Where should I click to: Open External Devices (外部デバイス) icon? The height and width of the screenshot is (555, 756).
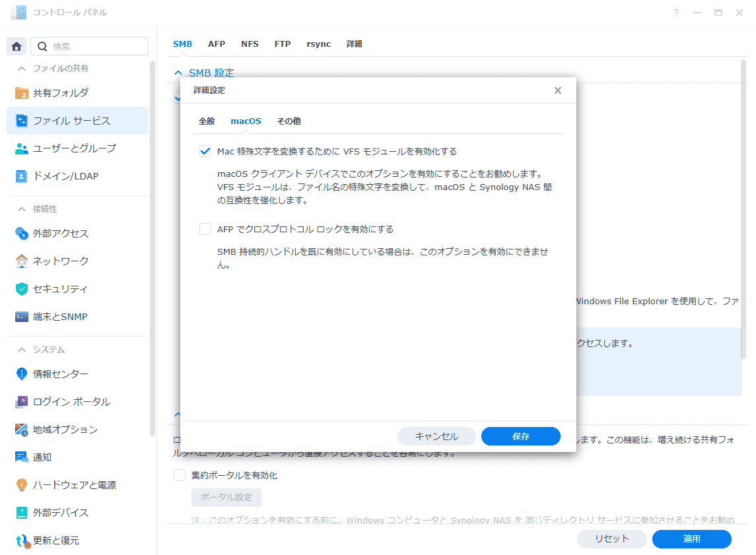21,513
